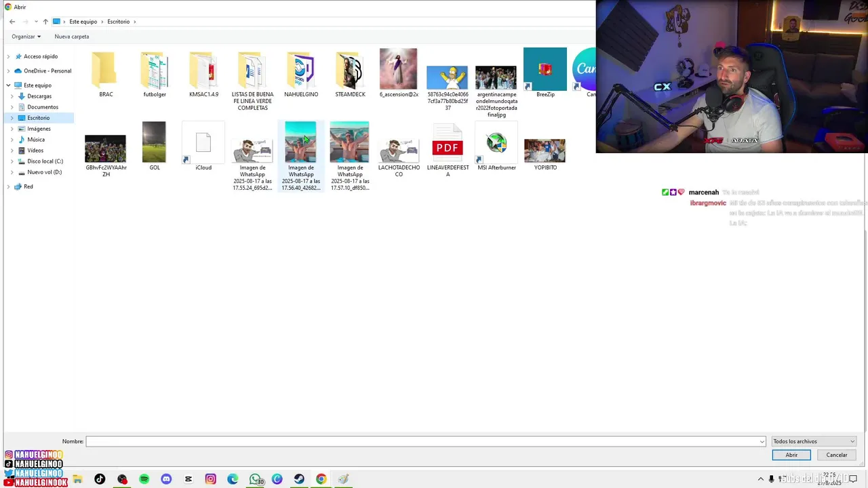Click the Cancelar button

[x=837, y=455]
